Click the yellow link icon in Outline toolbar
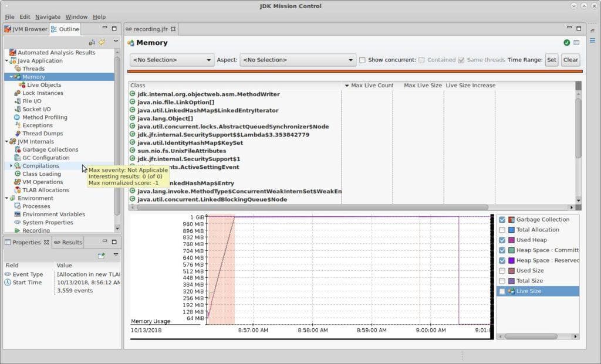Image resolution: width=601 pixels, height=364 pixels. 102,42
